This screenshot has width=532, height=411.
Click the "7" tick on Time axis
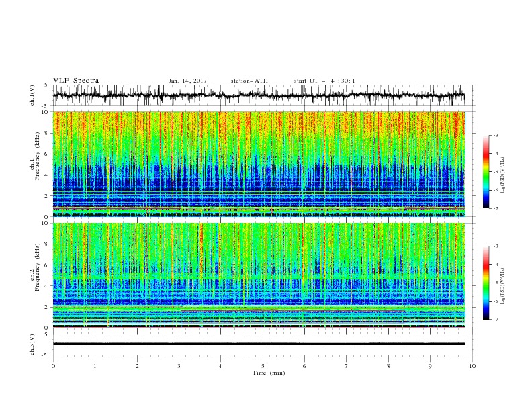(x=347, y=366)
